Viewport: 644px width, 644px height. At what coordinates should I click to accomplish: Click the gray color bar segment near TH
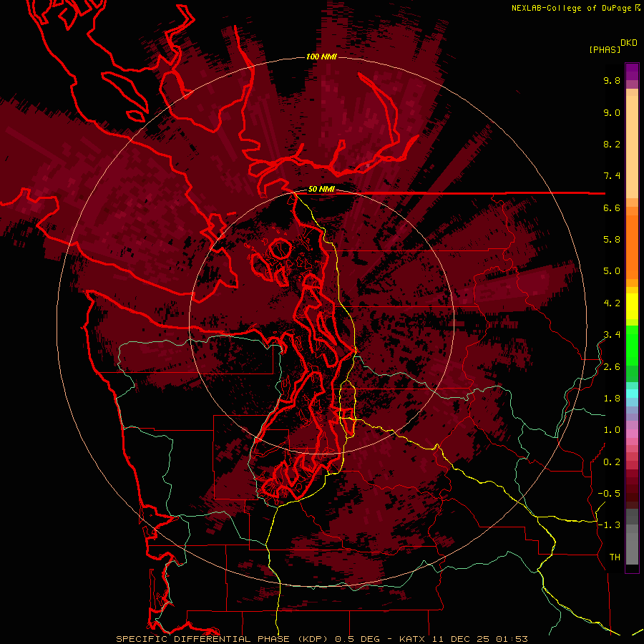(632, 548)
